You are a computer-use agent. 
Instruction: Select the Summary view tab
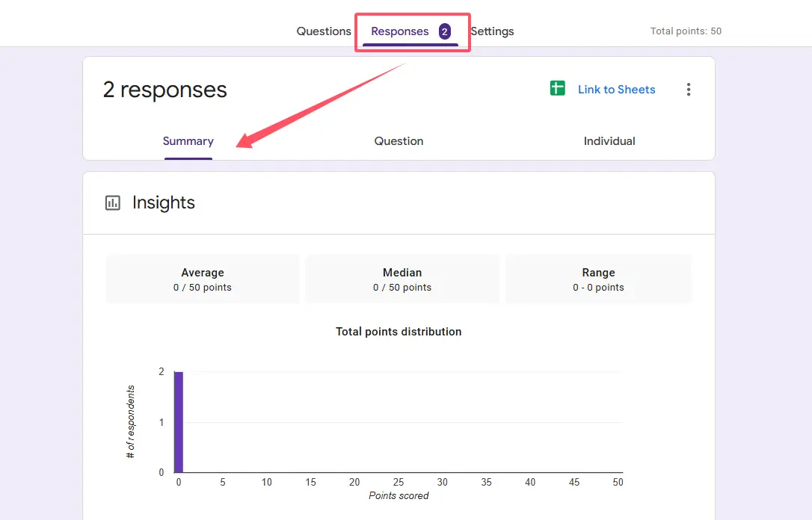coord(188,141)
